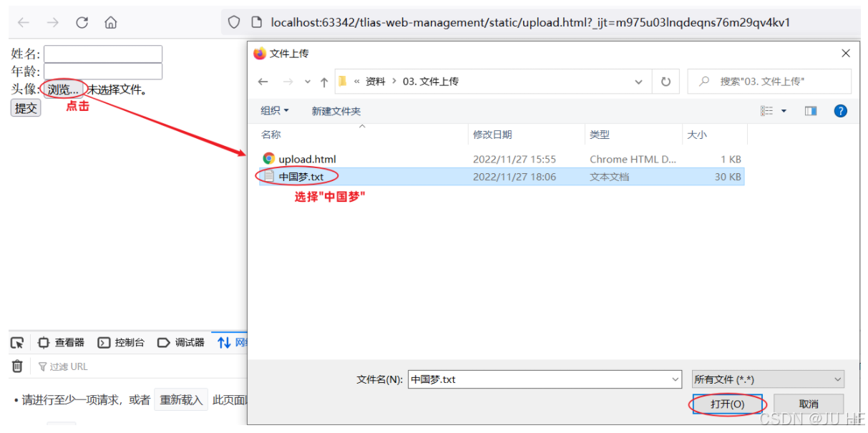Viewport: 868px width, 433px height.
Task: Clear network requests with trash icon
Action: [x=18, y=366]
